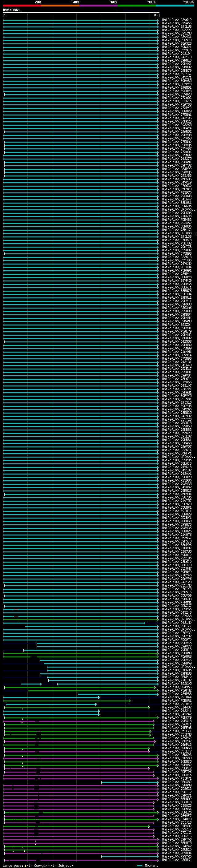Click purple alignment bar for UniRef100_Q0EXL8
Screen dimensions: 197x868
click(79, 721)
